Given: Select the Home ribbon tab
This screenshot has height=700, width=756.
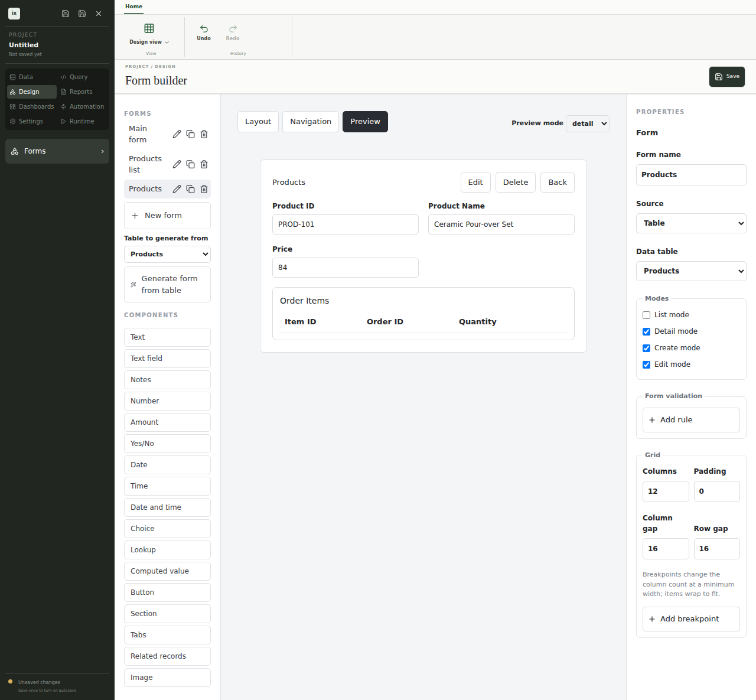Looking at the screenshot, I should click(133, 6).
